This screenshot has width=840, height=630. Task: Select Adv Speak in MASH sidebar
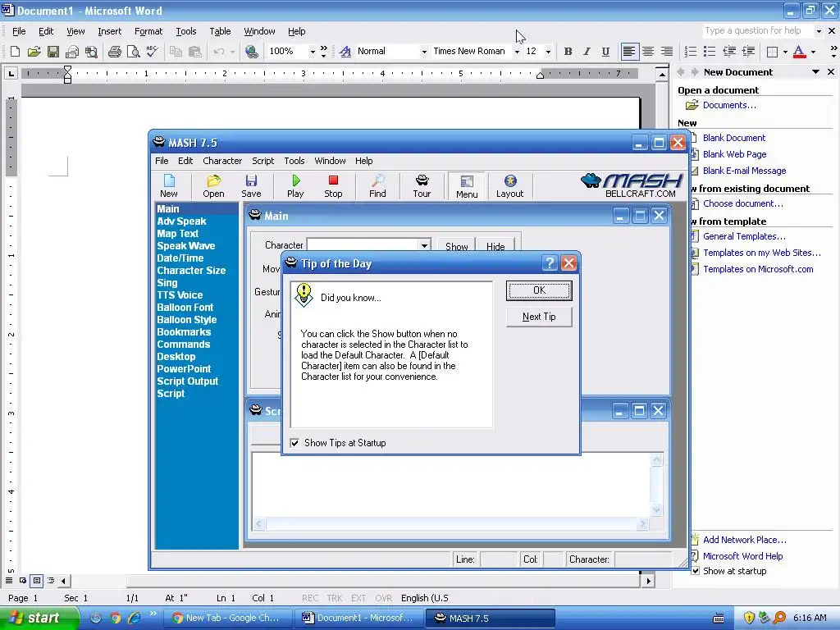coord(181,221)
